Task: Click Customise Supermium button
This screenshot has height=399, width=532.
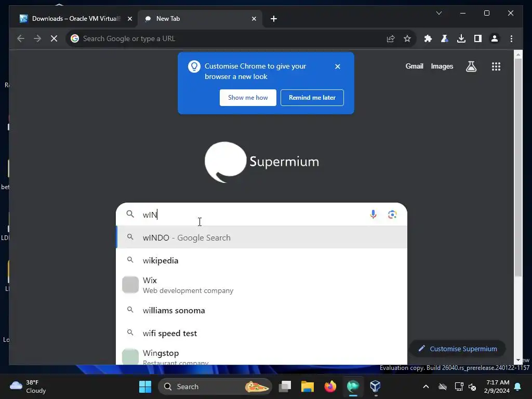Action: pos(457,349)
